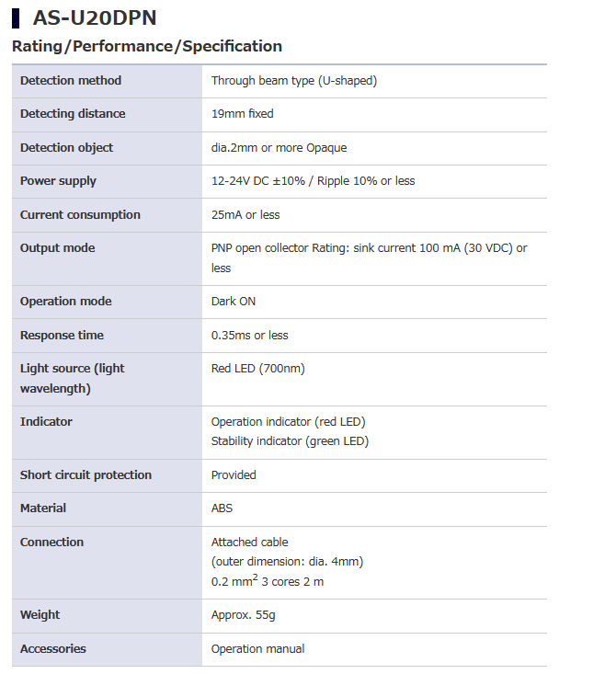This screenshot has width=616, height=674.
Task: Click the Operation manual accessories value
Action: 257,649
